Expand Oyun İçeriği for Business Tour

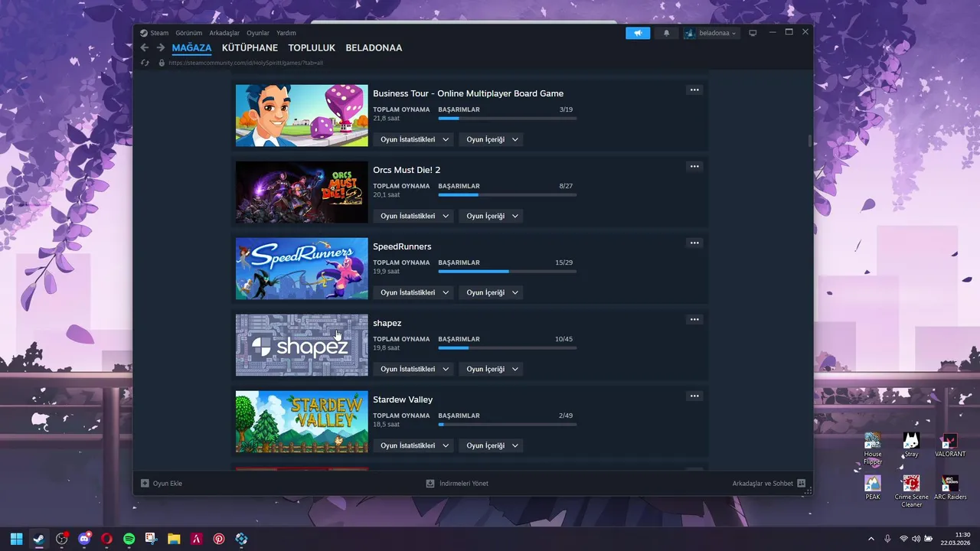pyautogui.click(x=491, y=139)
